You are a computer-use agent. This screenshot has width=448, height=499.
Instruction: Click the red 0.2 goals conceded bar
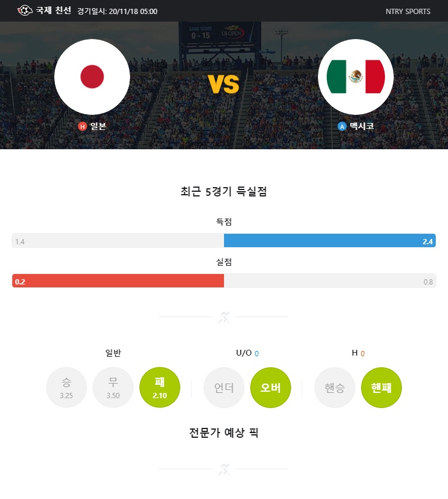pyautogui.click(x=118, y=281)
